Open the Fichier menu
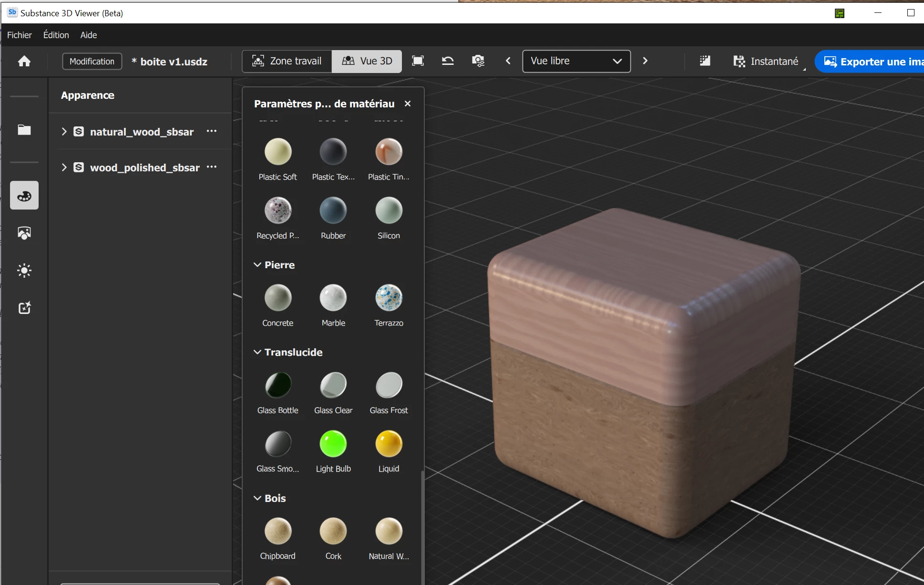Viewport: 924px width, 585px height. click(x=20, y=35)
